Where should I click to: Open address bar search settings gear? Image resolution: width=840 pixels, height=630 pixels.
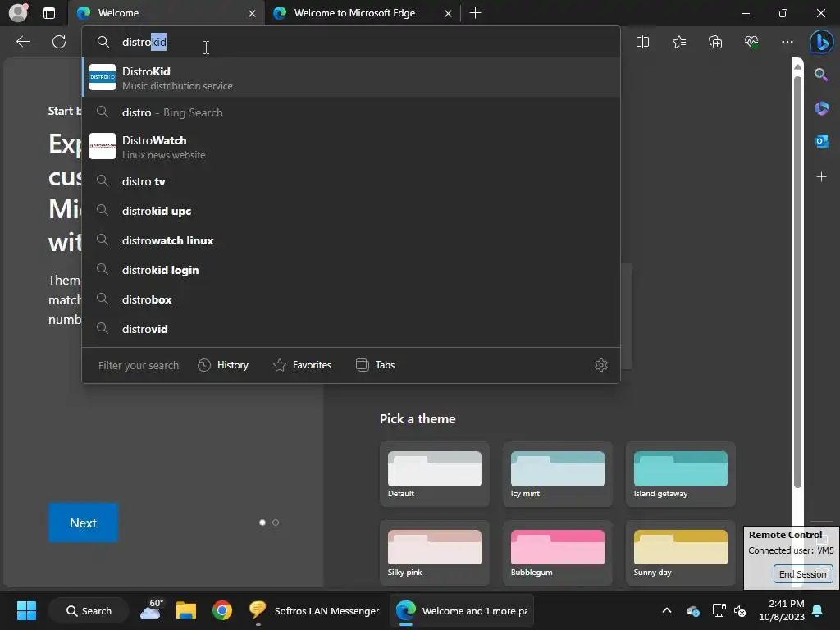click(x=601, y=365)
